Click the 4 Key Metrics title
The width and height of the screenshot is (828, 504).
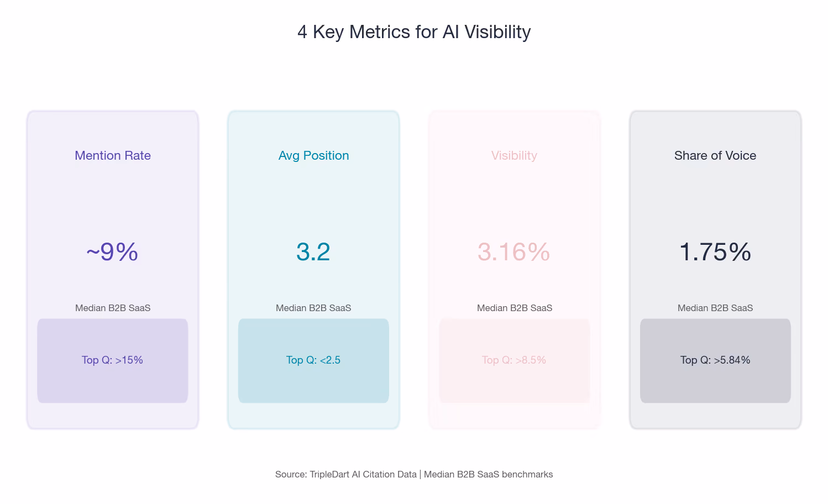click(414, 32)
